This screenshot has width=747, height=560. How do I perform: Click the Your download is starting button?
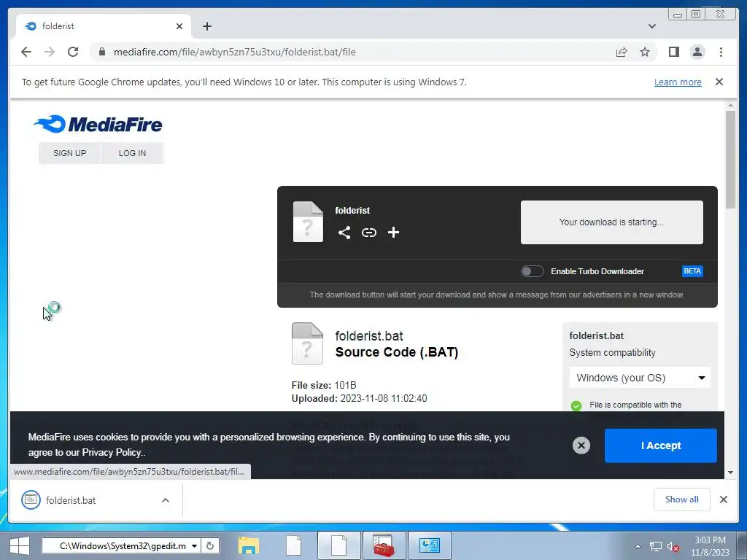point(611,222)
